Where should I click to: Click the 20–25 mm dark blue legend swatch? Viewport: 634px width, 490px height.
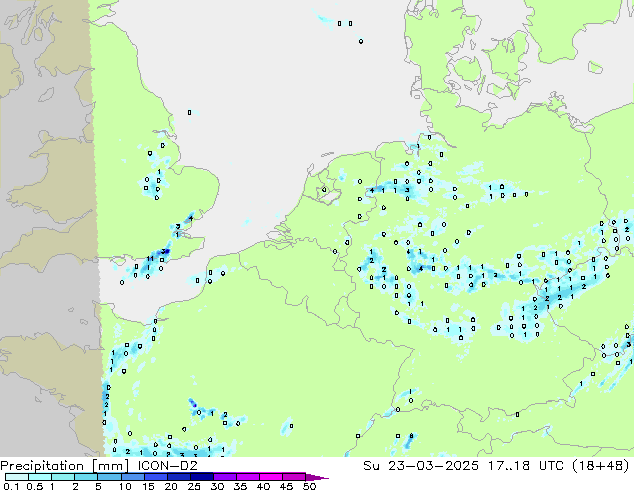(x=178, y=477)
